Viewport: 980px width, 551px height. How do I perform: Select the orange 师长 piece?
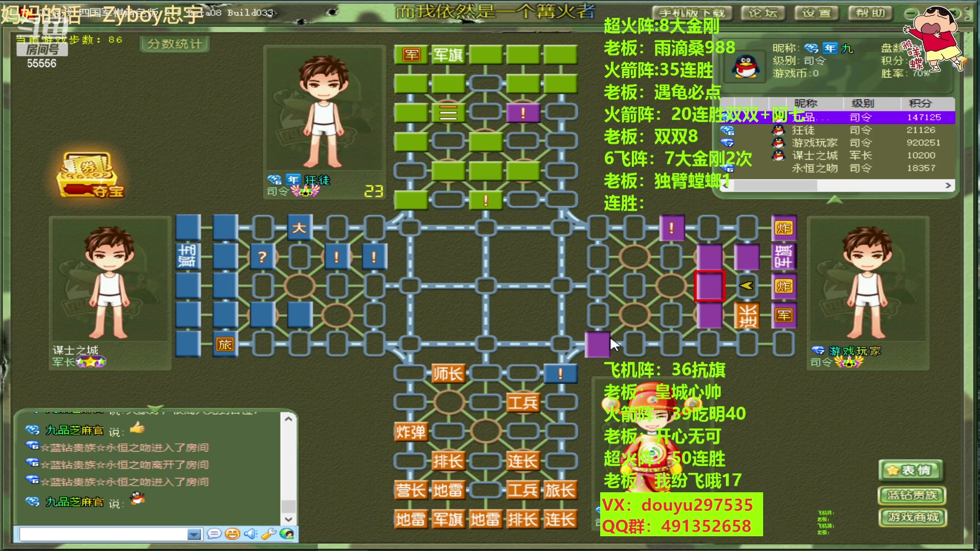coord(448,374)
